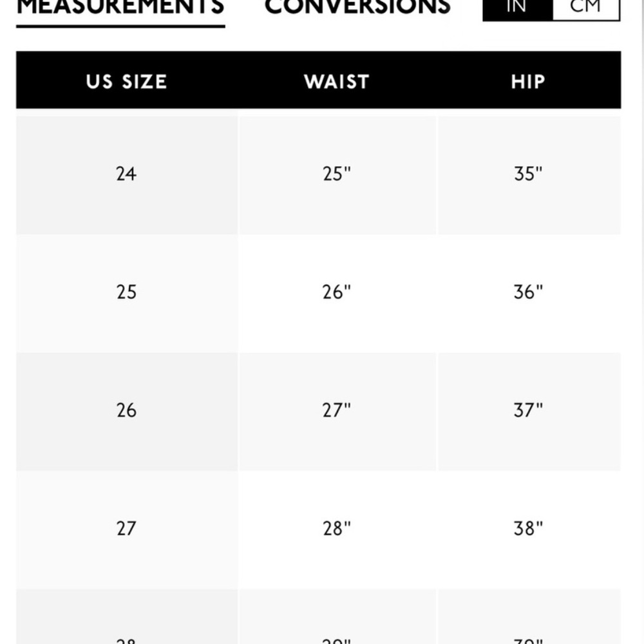This screenshot has height=644, width=644.
Task: Select US size 27 cell
Action: pyautogui.click(x=126, y=529)
